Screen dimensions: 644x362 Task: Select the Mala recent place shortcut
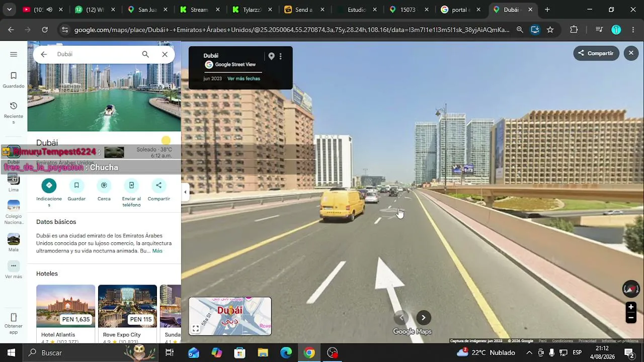pyautogui.click(x=14, y=243)
